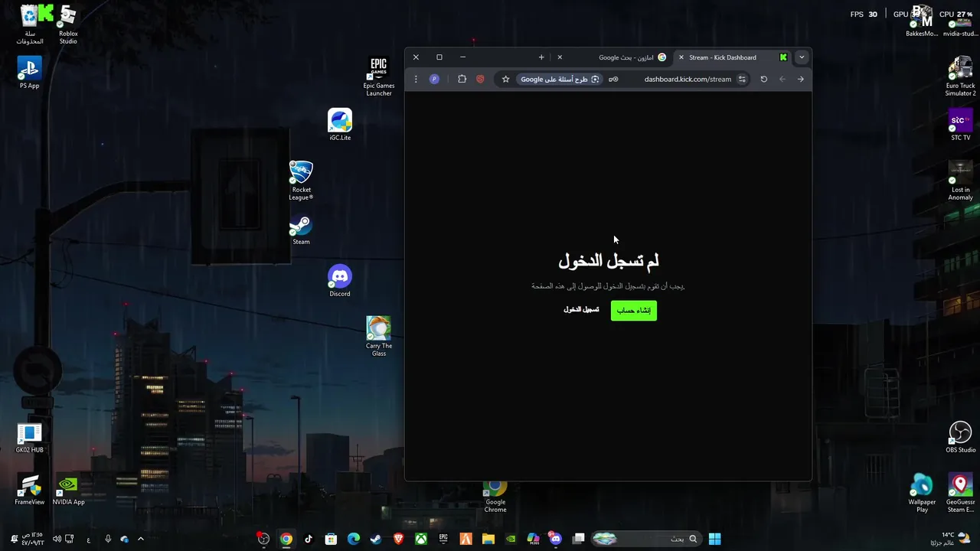980x551 pixels.
Task: Open Lost in Anomaly desktop shortcut
Action: pyautogui.click(x=960, y=181)
